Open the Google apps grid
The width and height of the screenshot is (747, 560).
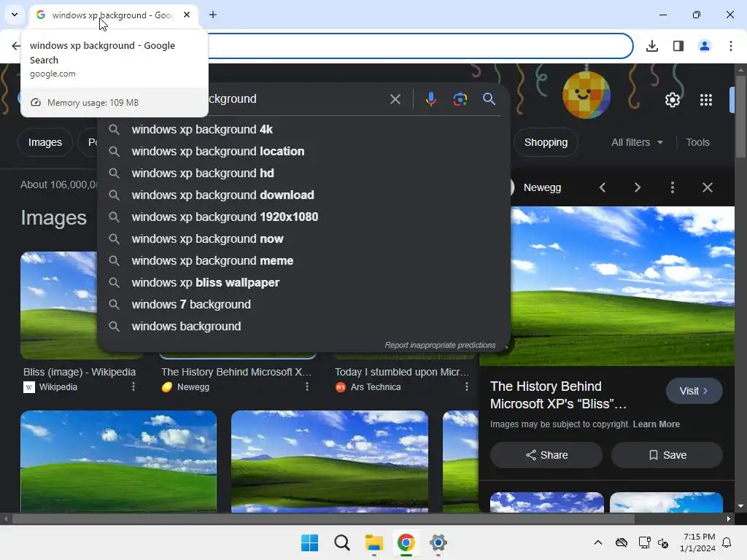click(x=706, y=100)
